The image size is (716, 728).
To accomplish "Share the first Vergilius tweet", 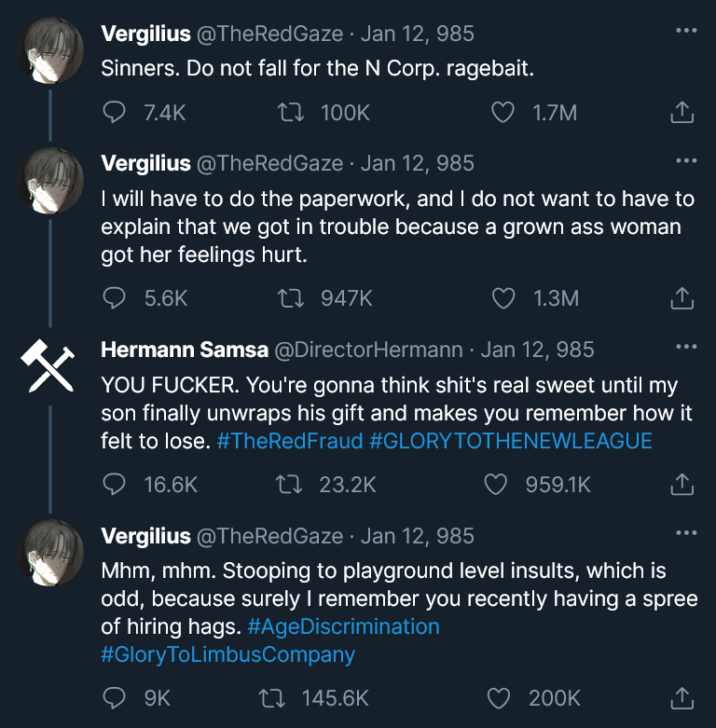I will (682, 113).
